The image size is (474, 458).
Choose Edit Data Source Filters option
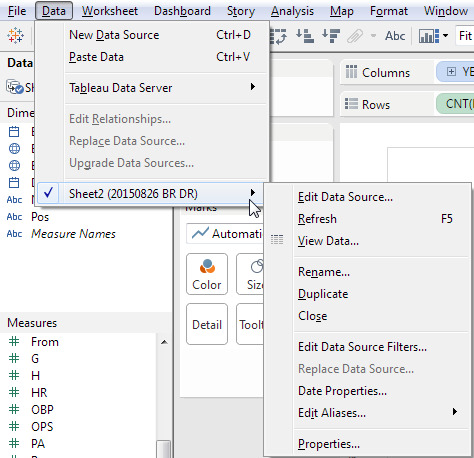[x=367, y=347]
